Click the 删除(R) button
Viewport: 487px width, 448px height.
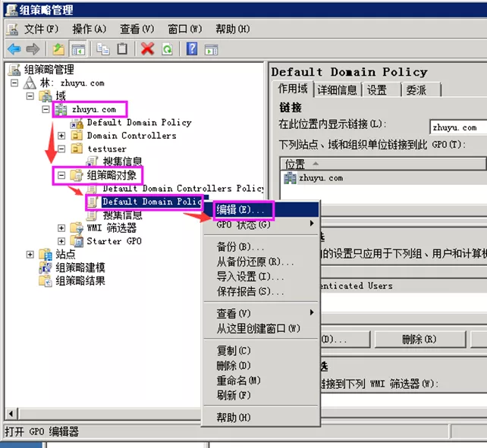(419, 340)
